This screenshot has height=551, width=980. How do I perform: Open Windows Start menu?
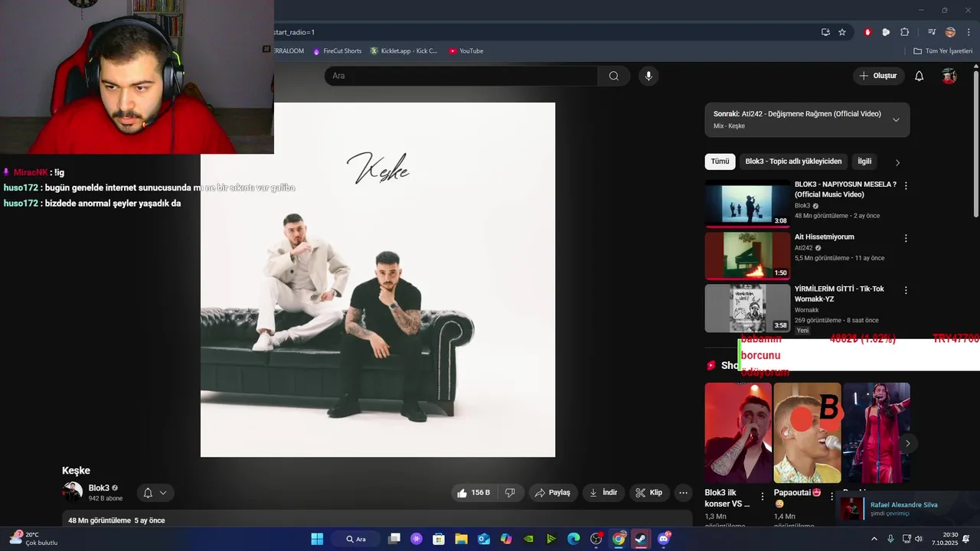click(317, 539)
